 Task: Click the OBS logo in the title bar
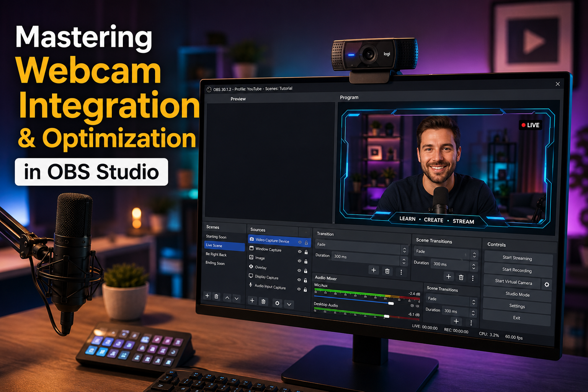coord(209,90)
